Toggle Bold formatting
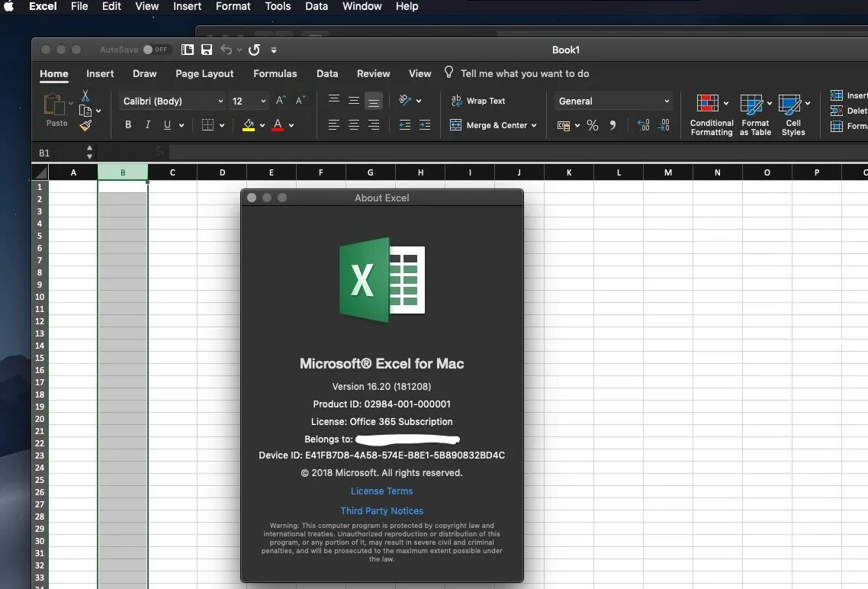This screenshot has width=868, height=589. pos(128,125)
